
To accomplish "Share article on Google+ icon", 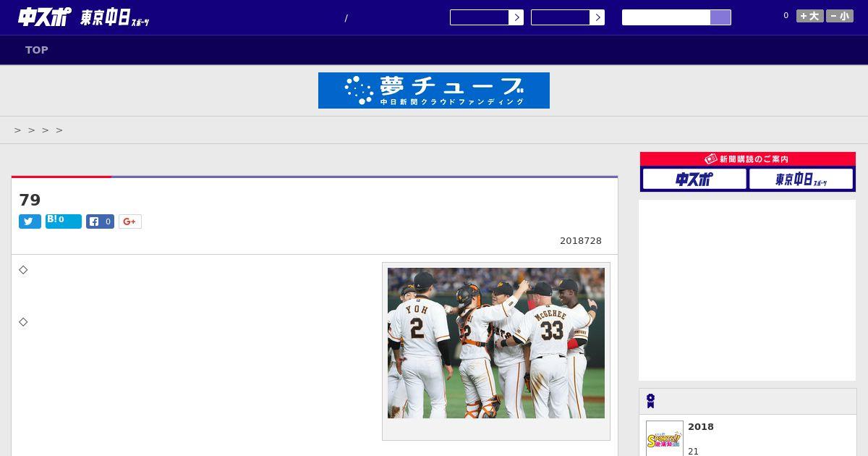I will tap(130, 221).
